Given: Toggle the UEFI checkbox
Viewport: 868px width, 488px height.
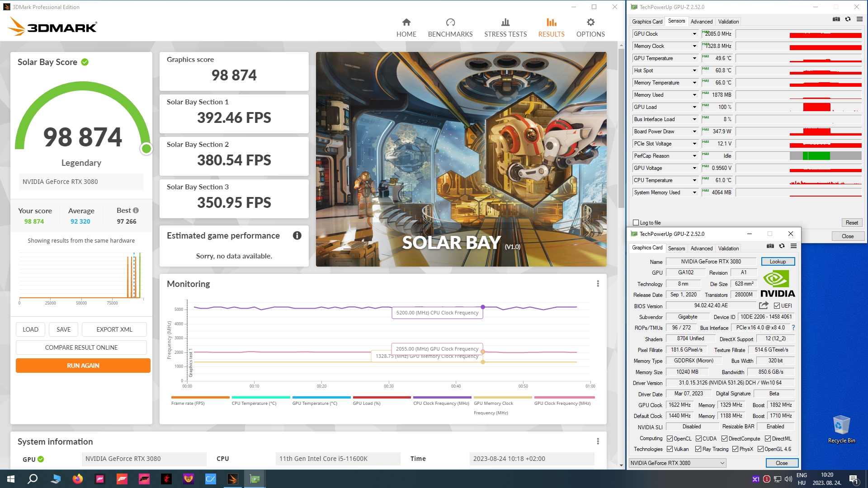Looking at the screenshot, I should click(777, 306).
